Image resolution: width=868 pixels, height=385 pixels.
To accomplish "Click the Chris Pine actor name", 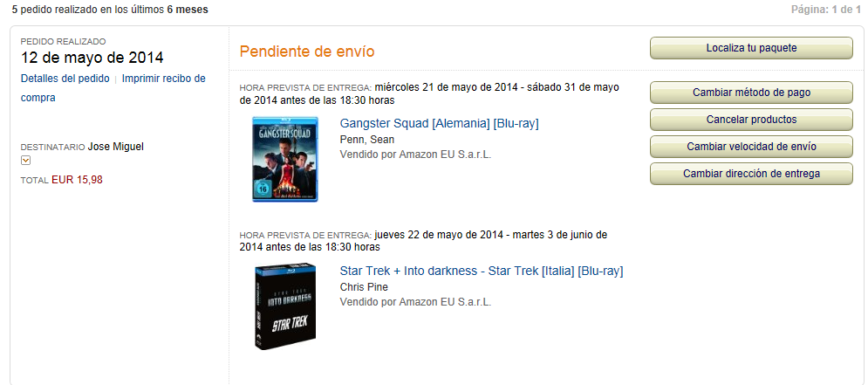I will coord(364,287).
